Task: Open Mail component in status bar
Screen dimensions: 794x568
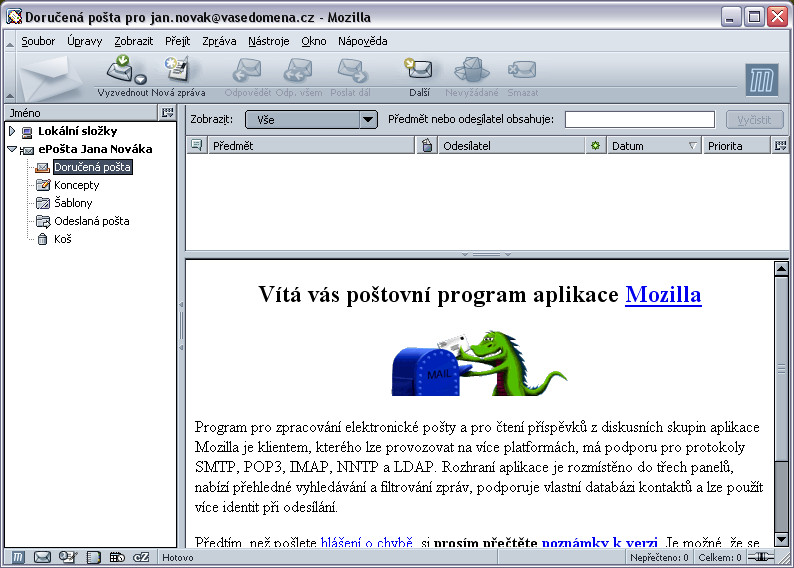Action: point(42,557)
